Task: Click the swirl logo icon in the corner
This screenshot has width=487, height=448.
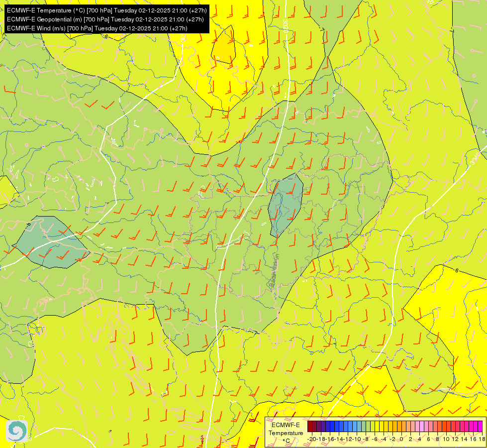Action: [x=17, y=431]
